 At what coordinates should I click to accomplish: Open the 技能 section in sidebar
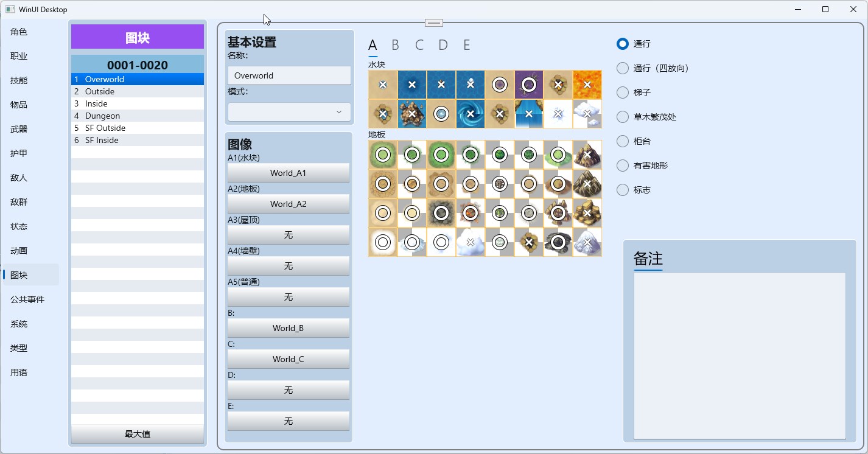(x=31, y=80)
